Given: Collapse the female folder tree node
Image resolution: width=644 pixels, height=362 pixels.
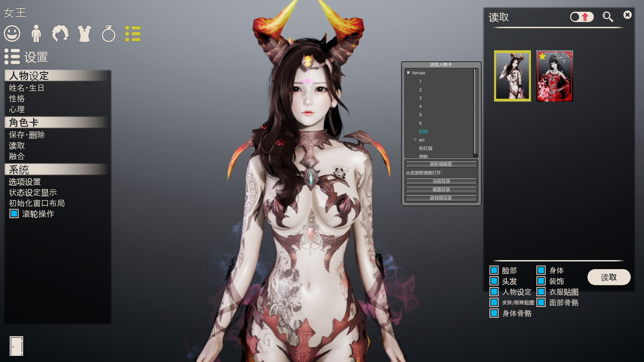Looking at the screenshot, I should tap(409, 73).
